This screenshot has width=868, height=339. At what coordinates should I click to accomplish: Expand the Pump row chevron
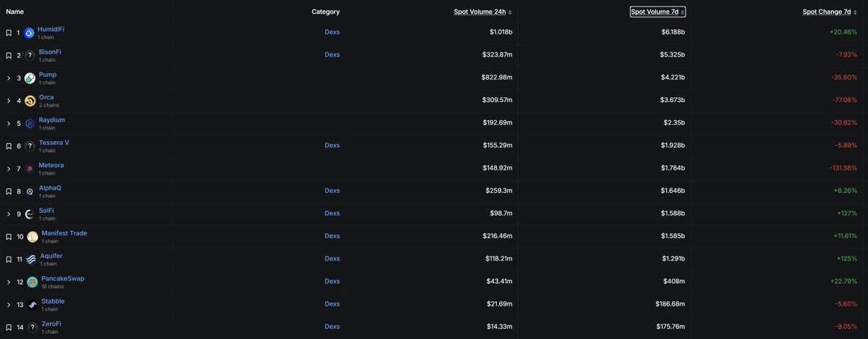coord(9,78)
